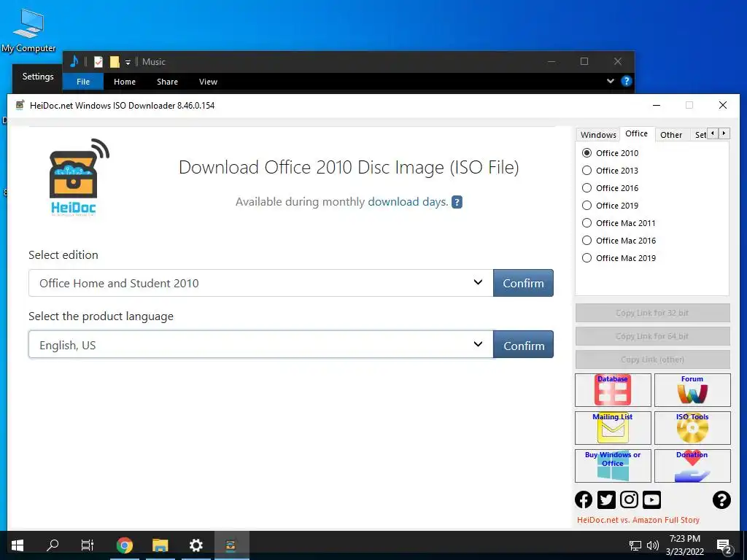This screenshot has height=560, width=747.
Task: Select Office 2010 radio button
Action: pyautogui.click(x=587, y=153)
